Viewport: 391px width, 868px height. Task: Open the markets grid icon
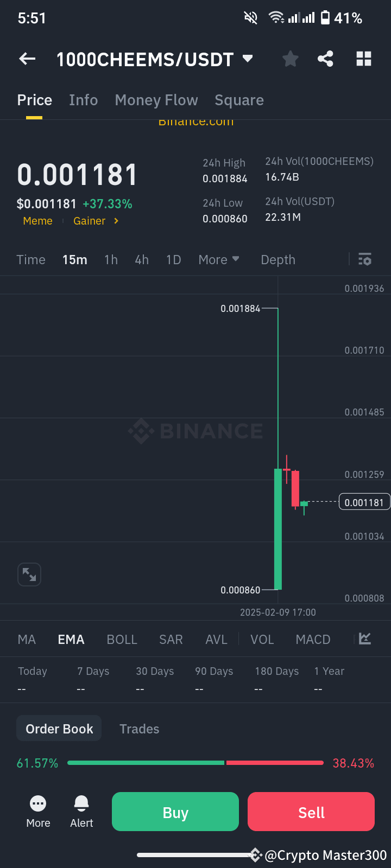pos(364,59)
